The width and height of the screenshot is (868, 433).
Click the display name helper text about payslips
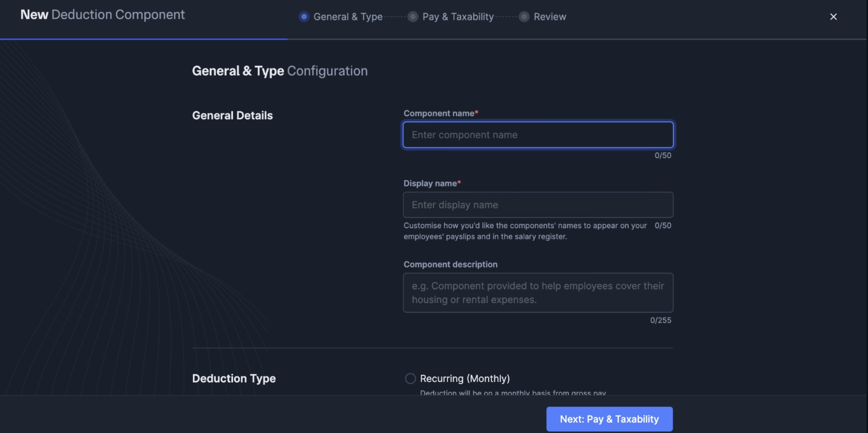point(525,231)
